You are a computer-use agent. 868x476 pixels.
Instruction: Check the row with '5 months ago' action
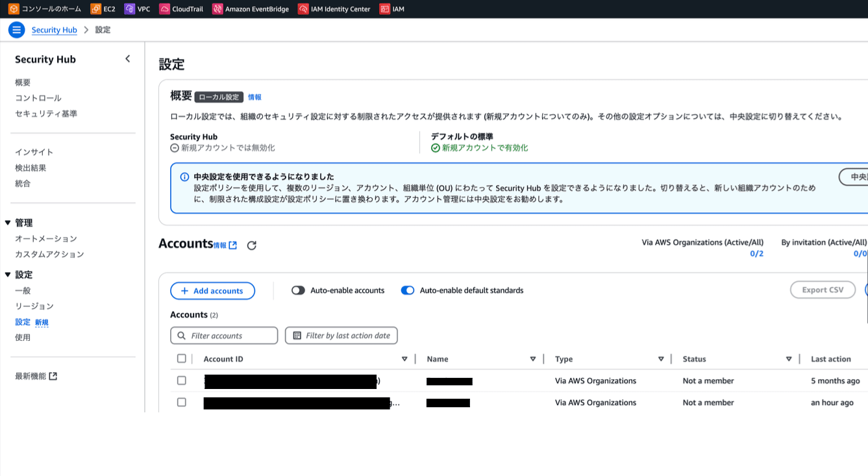(x=182, y=381)
